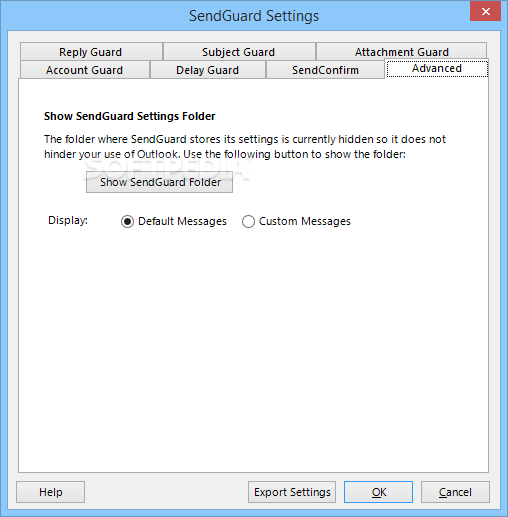Close the SendGuard Settings window
Screen dimensions: 508x517
click(x=485, y=11)
